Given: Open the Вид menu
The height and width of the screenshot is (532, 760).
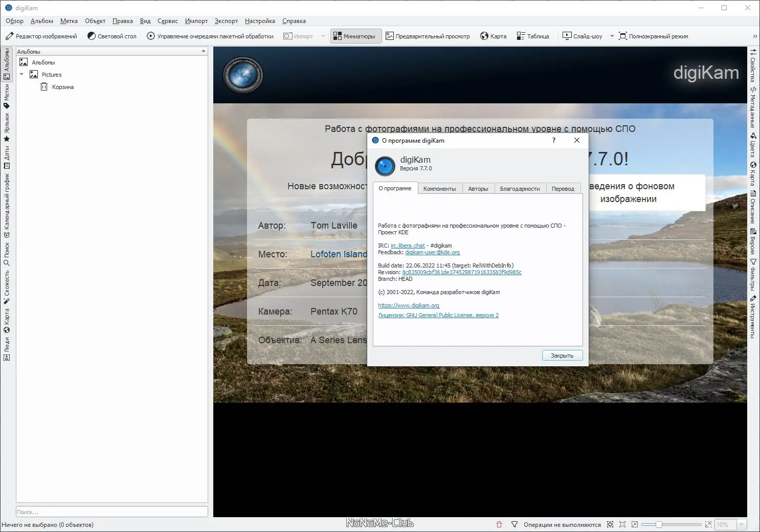Looking at the screenshot, I should (x=145, y=21).
